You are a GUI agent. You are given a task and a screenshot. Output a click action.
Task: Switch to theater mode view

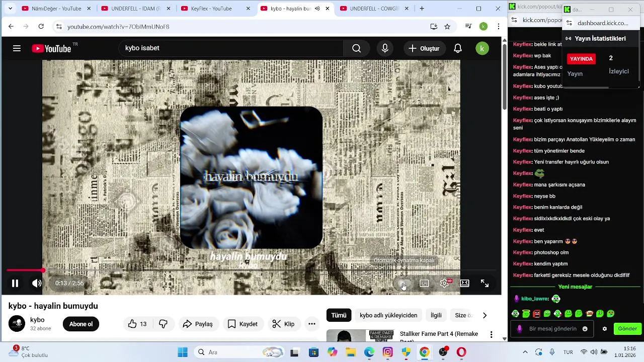[464, 284]
